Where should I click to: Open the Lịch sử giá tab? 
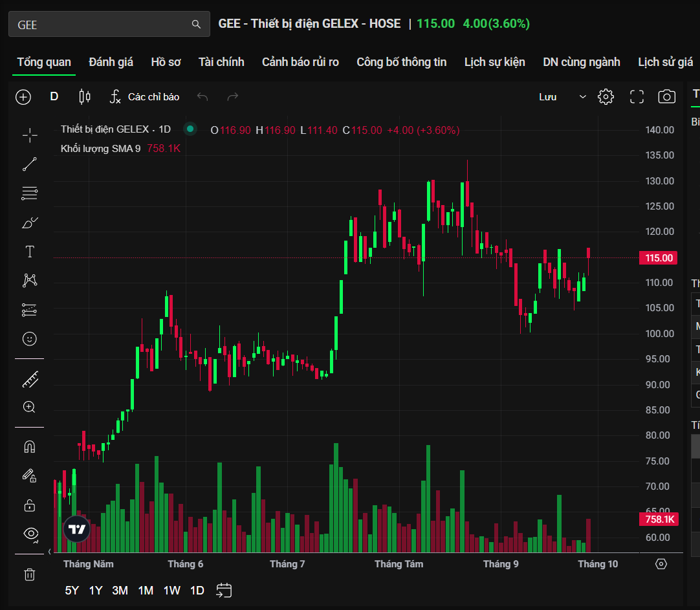[665, 62]
